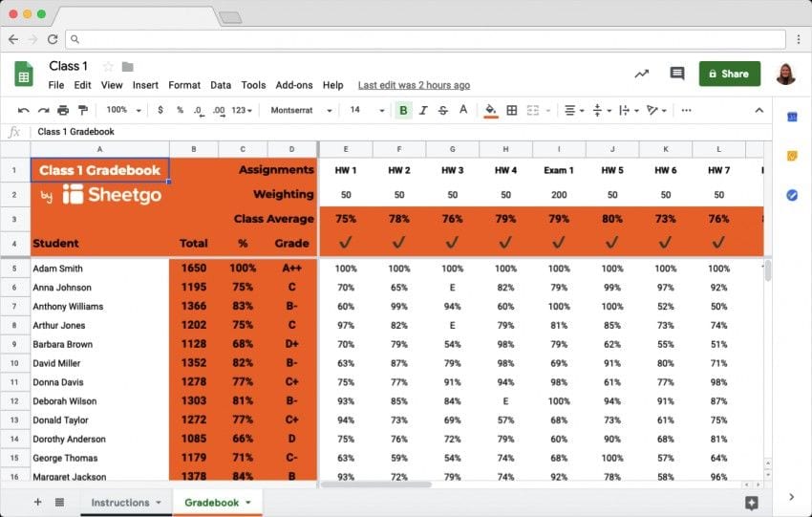Open Google Keep in side panel
This screenshot has height=517, width=812.
click(792, 156)
